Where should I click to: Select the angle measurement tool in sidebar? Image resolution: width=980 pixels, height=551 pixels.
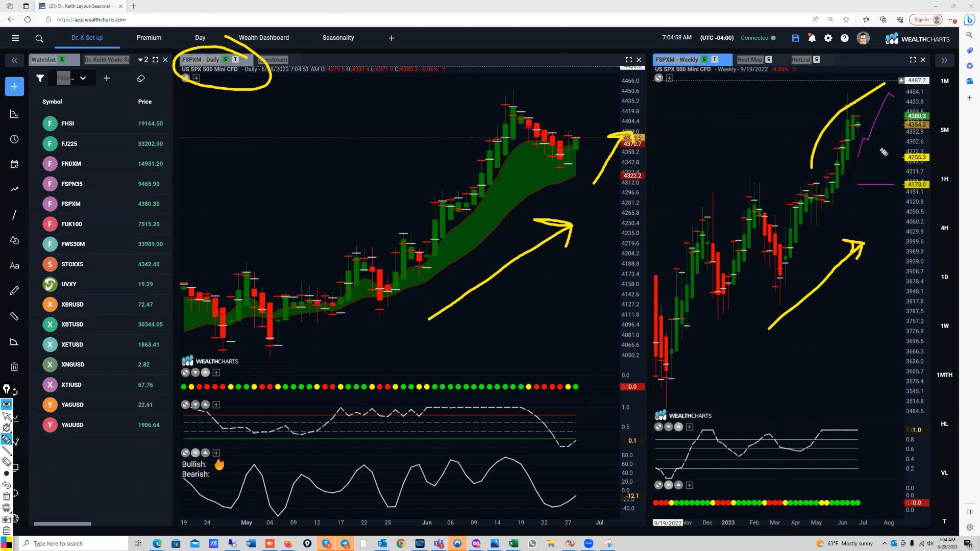pos(14,341)
